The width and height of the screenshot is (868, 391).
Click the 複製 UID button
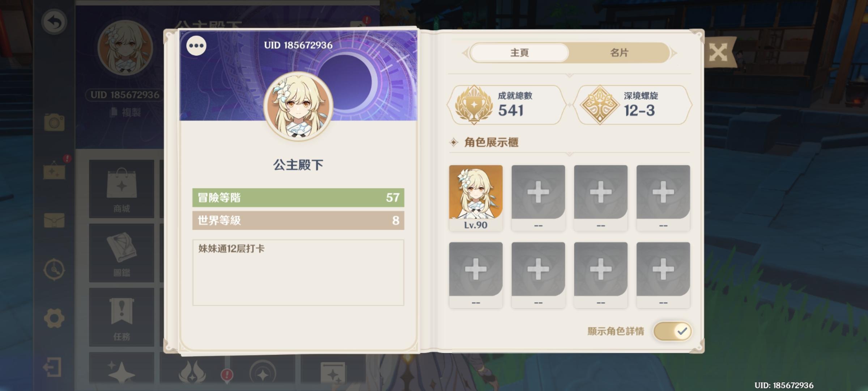pyautogui.click(x=125, y=112)
